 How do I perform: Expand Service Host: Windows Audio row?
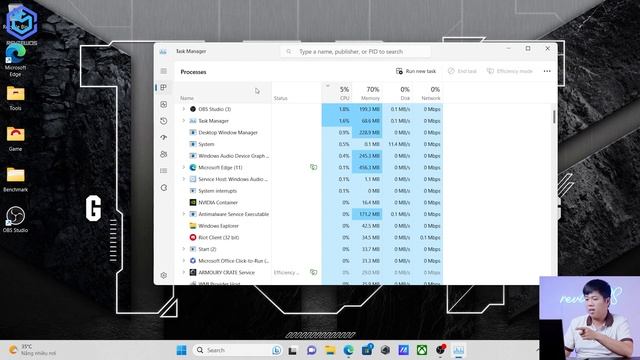tap(183, 179)
